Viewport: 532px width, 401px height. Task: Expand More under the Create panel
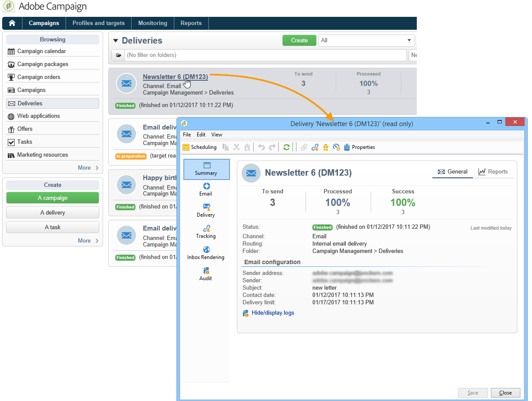88,241
